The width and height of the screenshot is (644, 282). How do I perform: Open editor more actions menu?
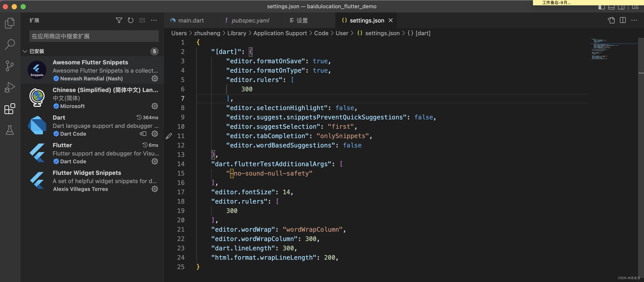click(634, 20)
